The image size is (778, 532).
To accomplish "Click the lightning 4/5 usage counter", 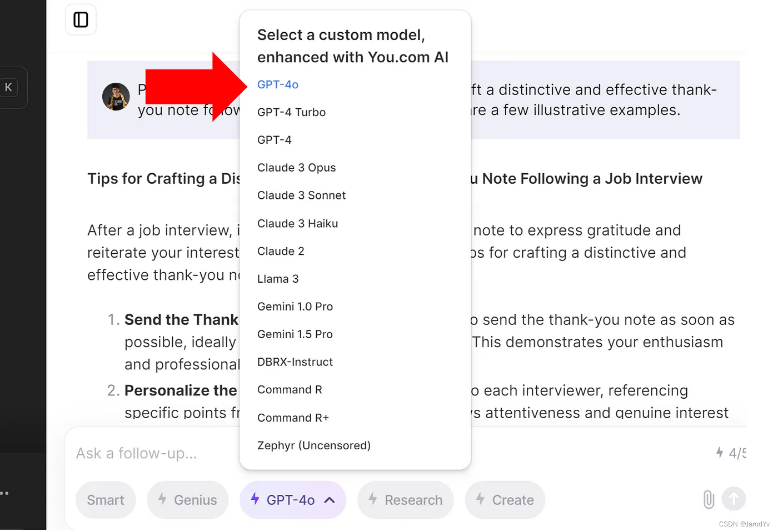I will click(x=731, y=453).
